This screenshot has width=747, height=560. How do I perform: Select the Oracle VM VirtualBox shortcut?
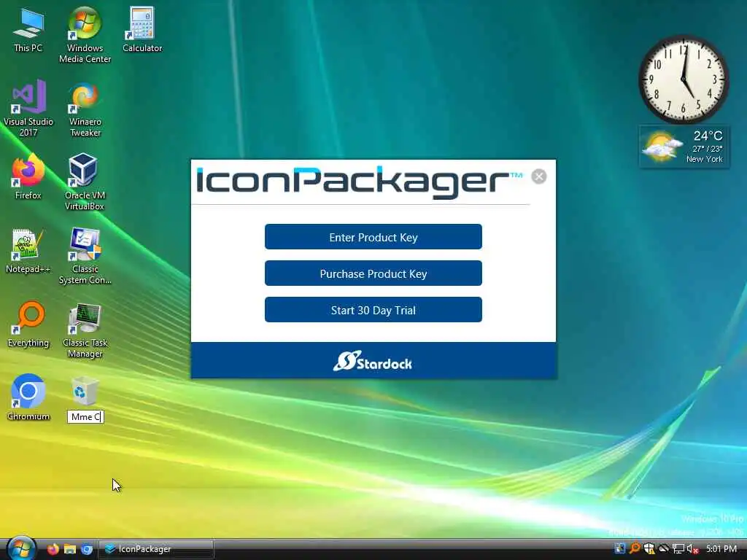(x=85, y=182)
